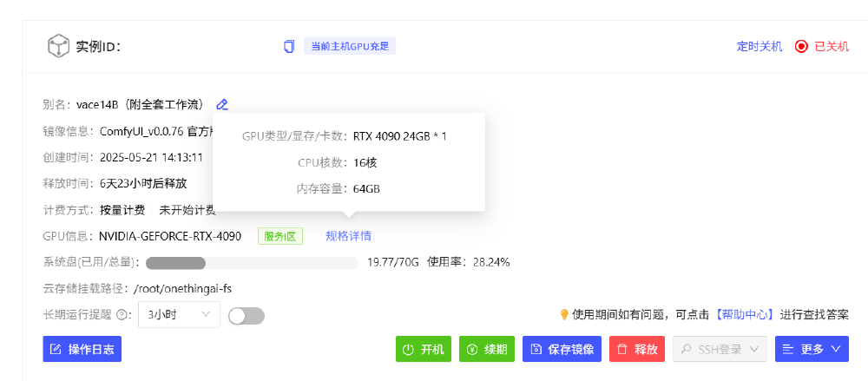Click the 操作日志 button
The height and width of the screenshot is (381, 868).
(82, 349)
